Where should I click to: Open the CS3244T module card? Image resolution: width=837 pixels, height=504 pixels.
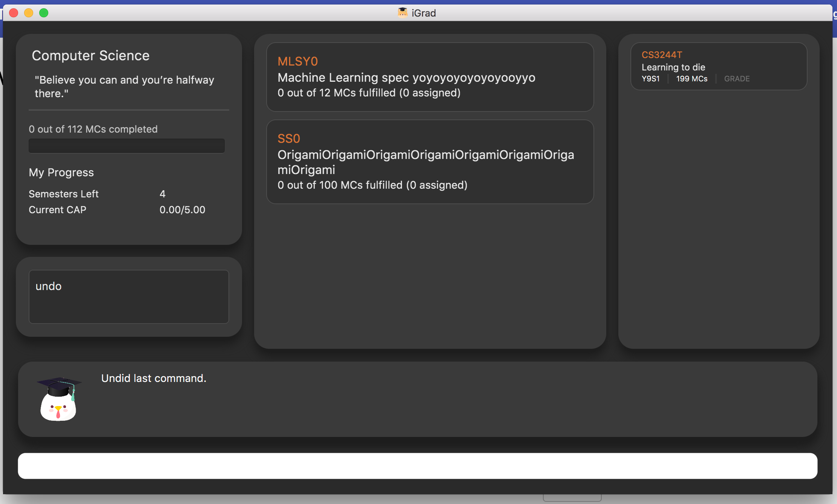point(719,66)
